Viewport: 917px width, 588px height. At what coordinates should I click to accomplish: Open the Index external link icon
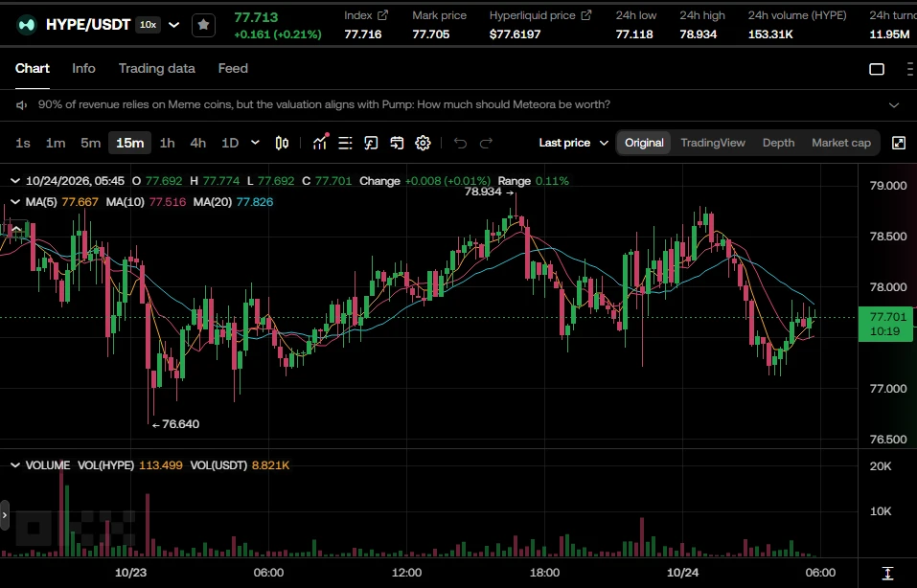(x=382, y=15)
